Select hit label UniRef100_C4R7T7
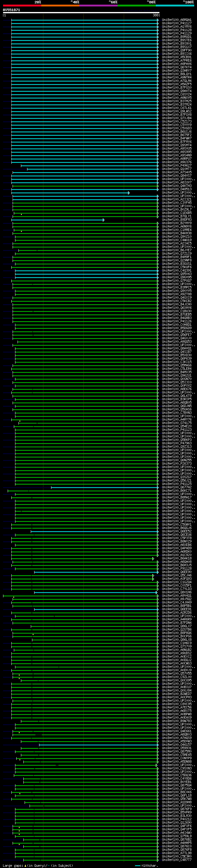This screenshot has height=868, width=197. click(x=177, y=859)
